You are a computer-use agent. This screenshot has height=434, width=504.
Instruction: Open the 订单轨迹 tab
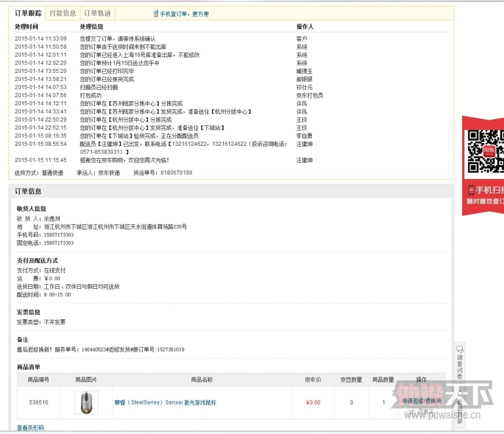pos(97,13)
